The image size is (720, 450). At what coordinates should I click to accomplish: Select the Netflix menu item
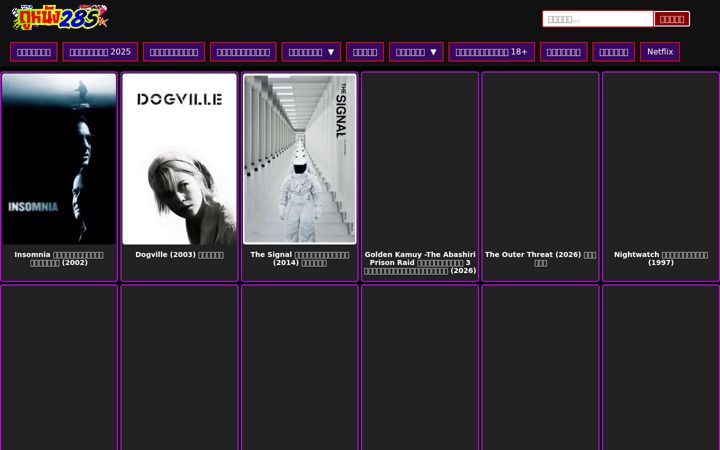pyautogui.click(x=660, y=52)
